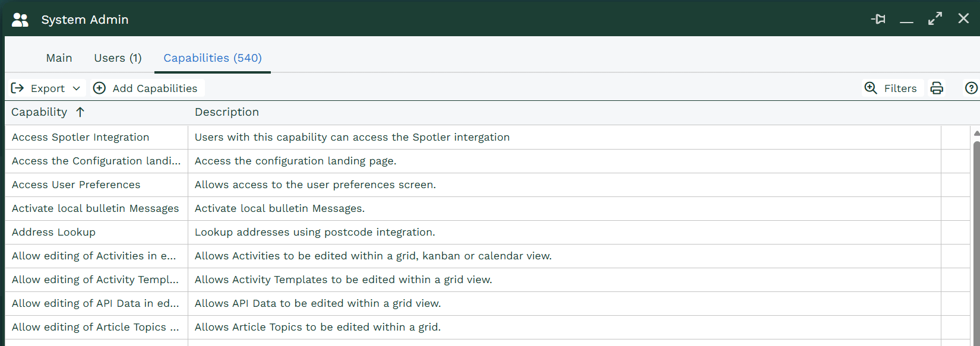Minimize the System Admin panel

(906, 20)
